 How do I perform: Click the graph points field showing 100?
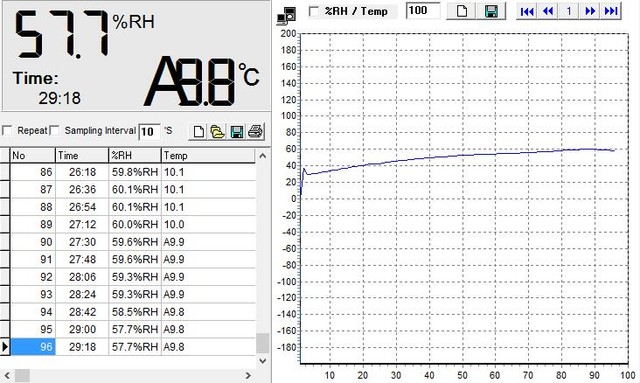click(x=423, y=11)
